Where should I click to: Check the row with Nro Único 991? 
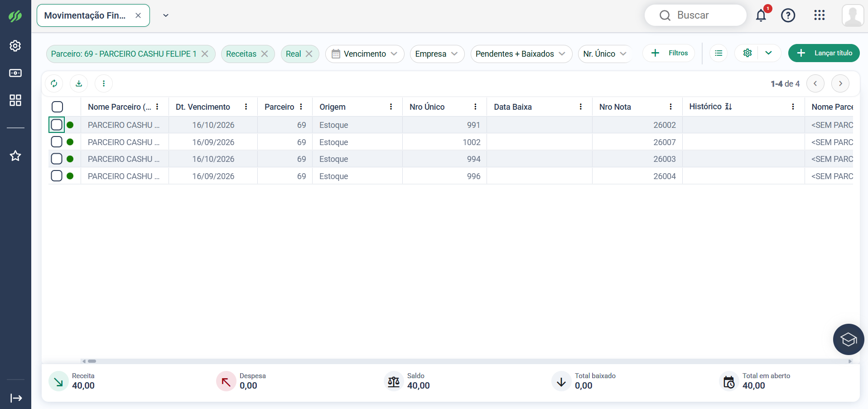57,125
